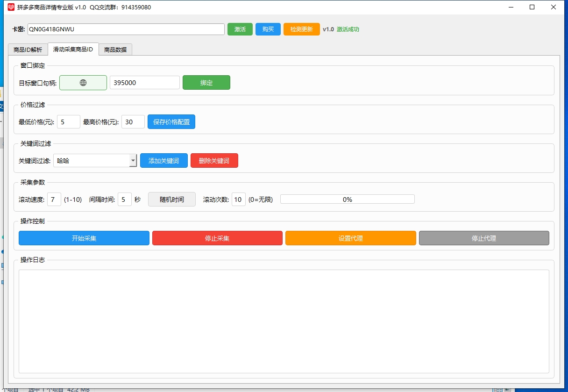Toggle the 随机时间 button
Viewport: 568px width, 392px height.
click(172, 200)
